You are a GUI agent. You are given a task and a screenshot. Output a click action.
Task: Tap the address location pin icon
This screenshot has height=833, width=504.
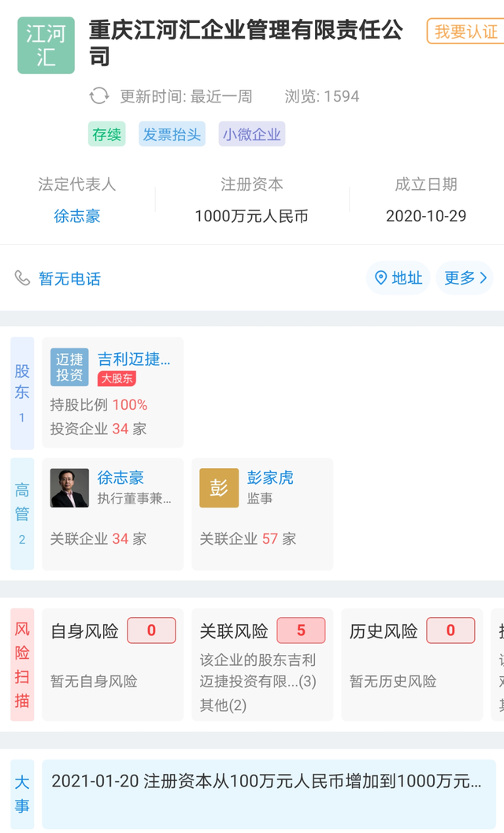381,278
